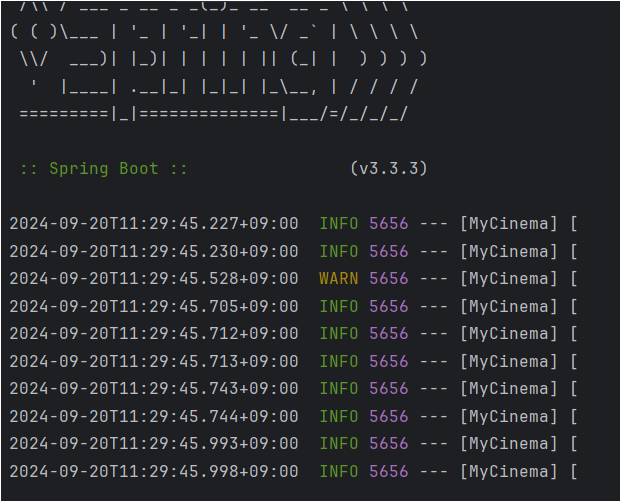This screenshot has height=502, width=621.
Task: Click INFO on the 45.227 log line
Action: click(x=339, y=224)
